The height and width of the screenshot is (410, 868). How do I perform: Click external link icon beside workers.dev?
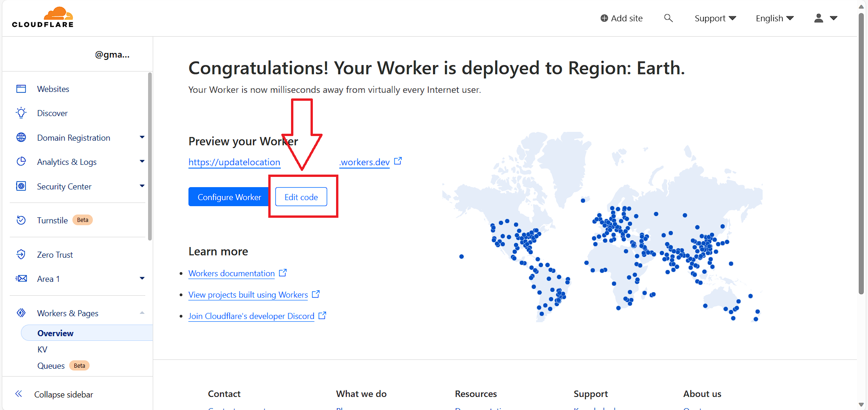398,161
